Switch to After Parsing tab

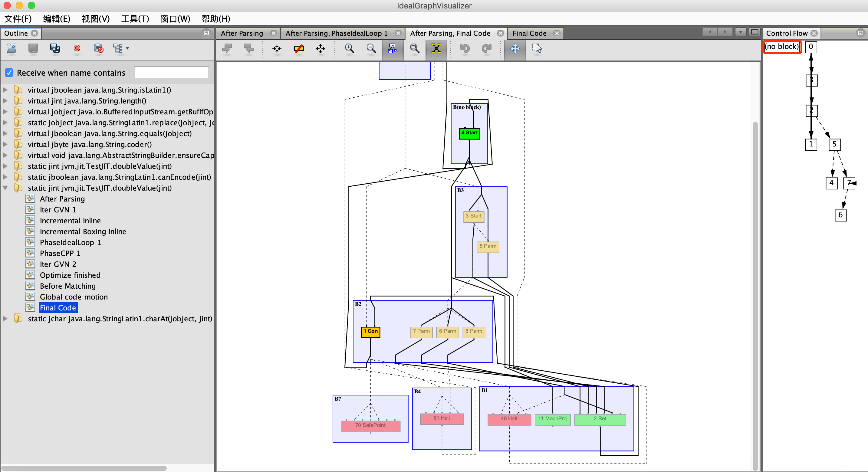[x=242, y=33]
